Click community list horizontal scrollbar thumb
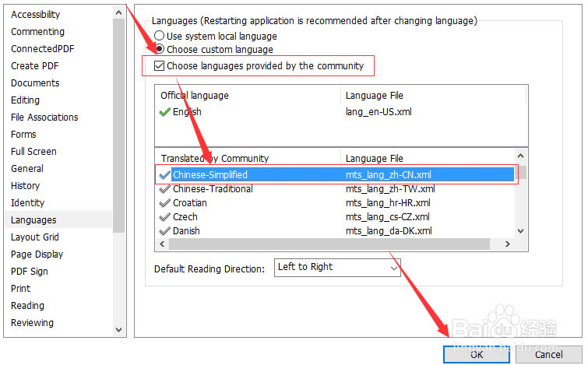588x365 pixels. [329, 244]
